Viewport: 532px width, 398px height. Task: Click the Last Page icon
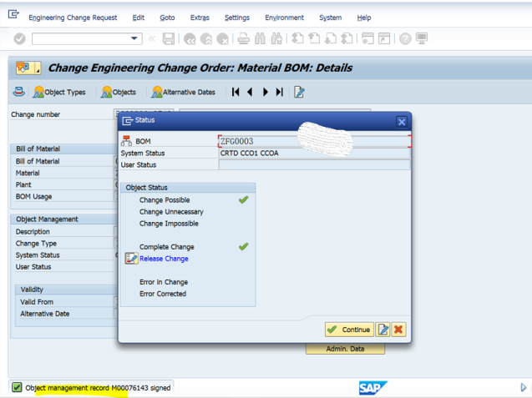347,38
